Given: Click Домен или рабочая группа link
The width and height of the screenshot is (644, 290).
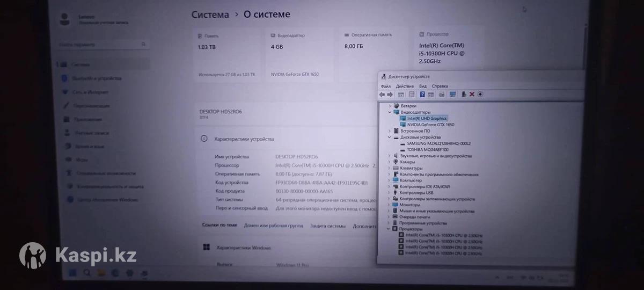Looking at the screenshot, I should point(273,226).
